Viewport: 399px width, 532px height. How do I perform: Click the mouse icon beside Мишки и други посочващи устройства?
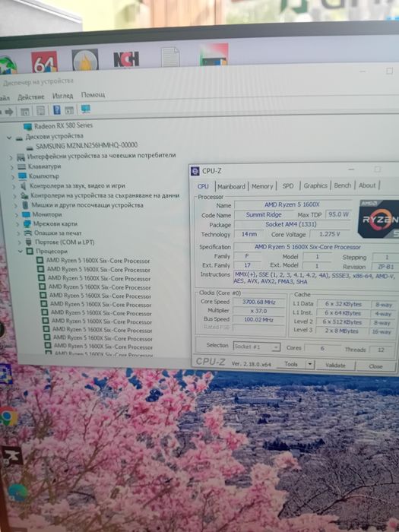click(x=25, y=205)
